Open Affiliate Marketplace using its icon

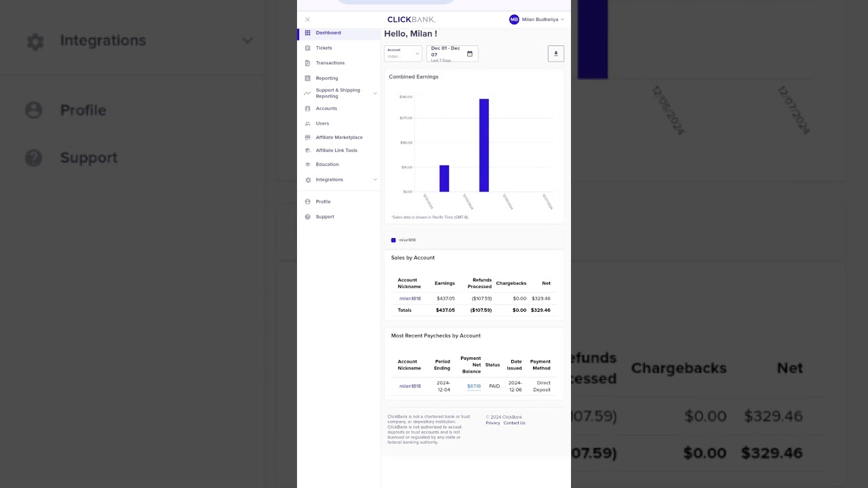pos(308,137)
